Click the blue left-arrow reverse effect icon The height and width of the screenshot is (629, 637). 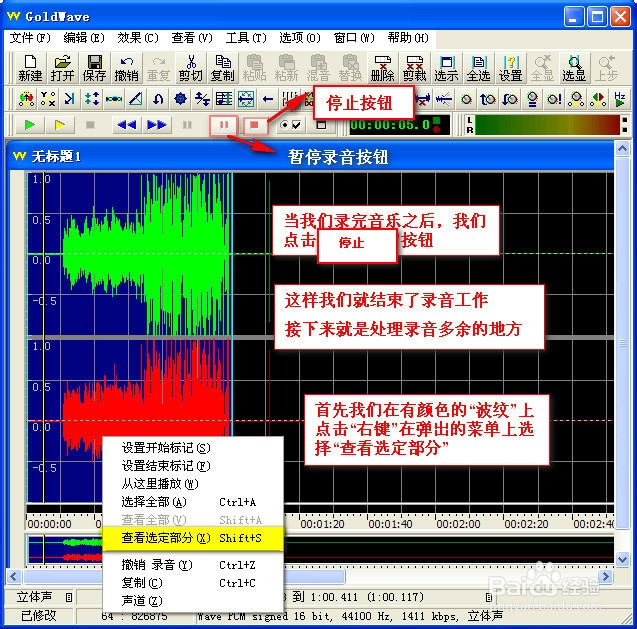click(268, 99)
